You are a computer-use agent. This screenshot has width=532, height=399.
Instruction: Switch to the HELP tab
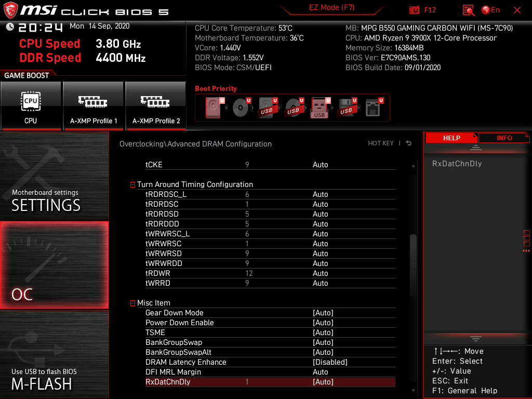[x=451, y=138]
